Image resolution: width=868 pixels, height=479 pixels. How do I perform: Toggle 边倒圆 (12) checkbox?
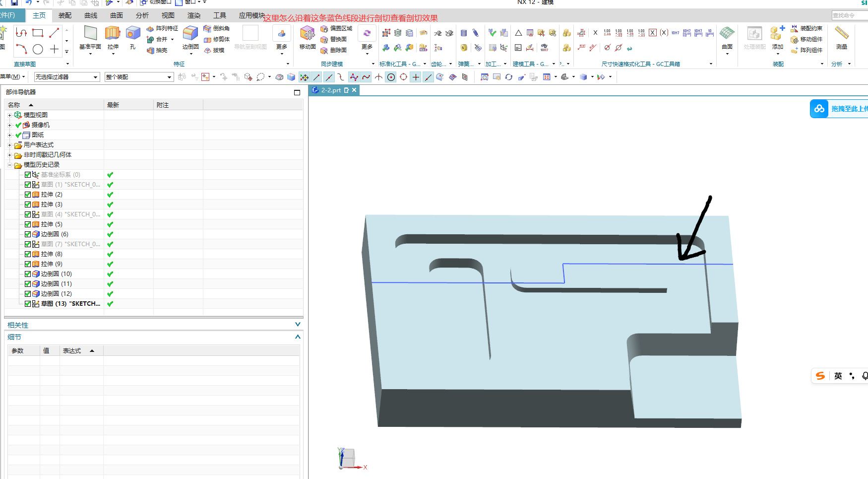click(x=28, y=294)
